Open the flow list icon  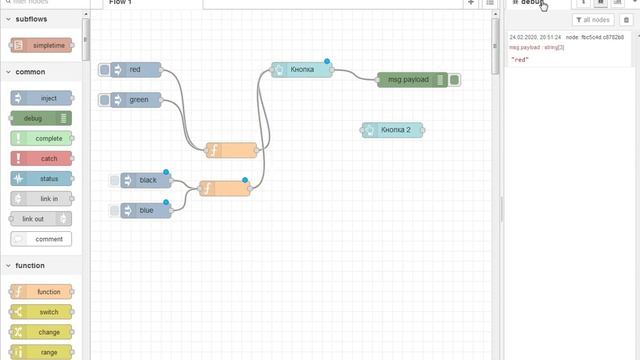[490, 2]
